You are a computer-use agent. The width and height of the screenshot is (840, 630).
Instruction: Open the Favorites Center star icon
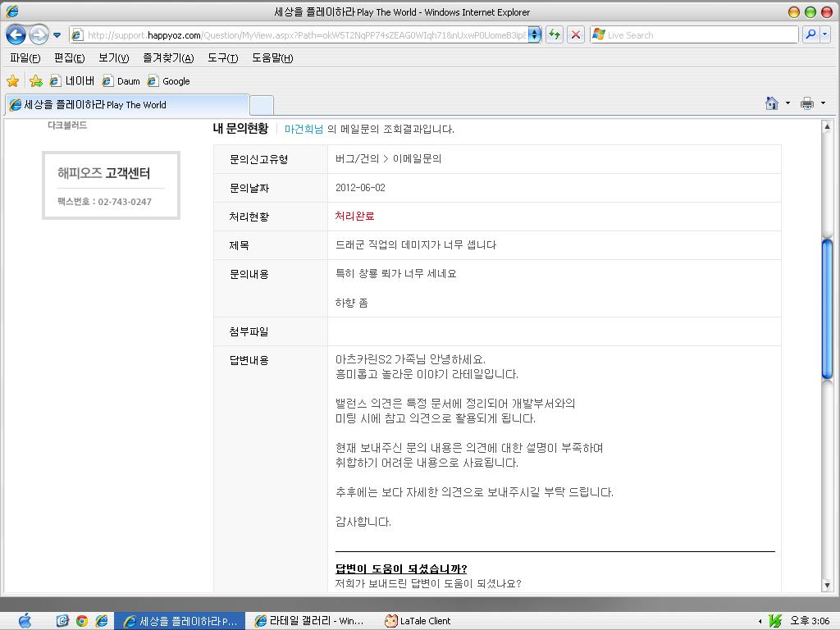[12, 81]
